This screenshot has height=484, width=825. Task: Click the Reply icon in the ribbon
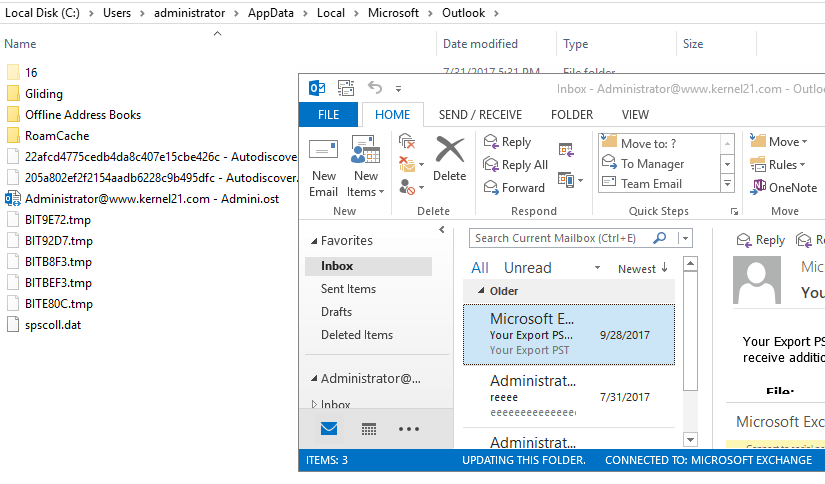[491, 142]
